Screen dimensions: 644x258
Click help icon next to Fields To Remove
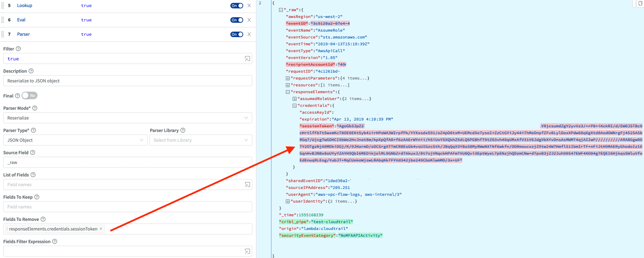coord(43,219)
